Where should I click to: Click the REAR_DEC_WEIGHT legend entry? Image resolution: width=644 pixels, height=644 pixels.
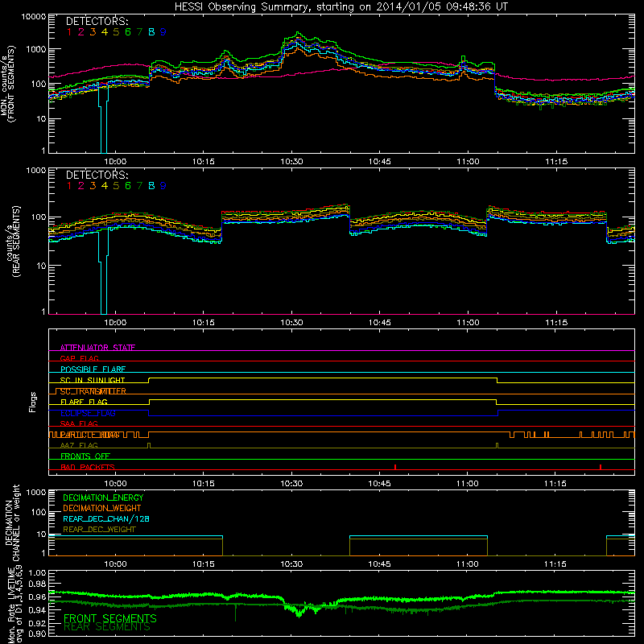tap(99, 530)
